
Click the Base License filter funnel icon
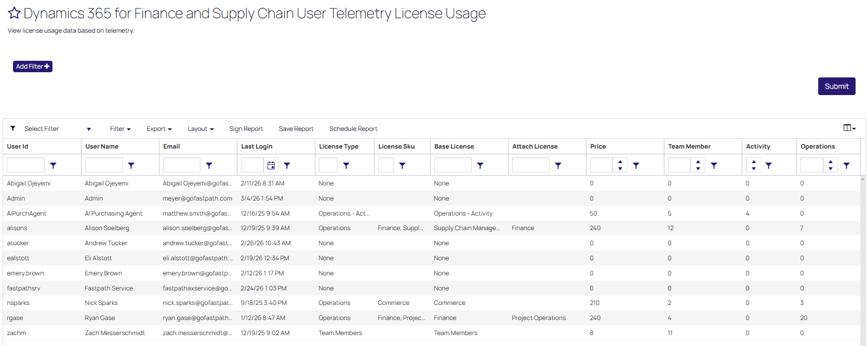480,166
